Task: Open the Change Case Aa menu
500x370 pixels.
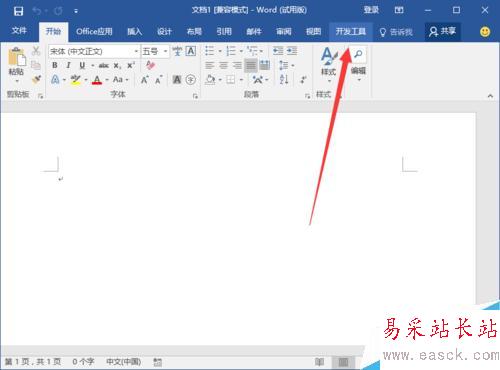Action: 120,80
